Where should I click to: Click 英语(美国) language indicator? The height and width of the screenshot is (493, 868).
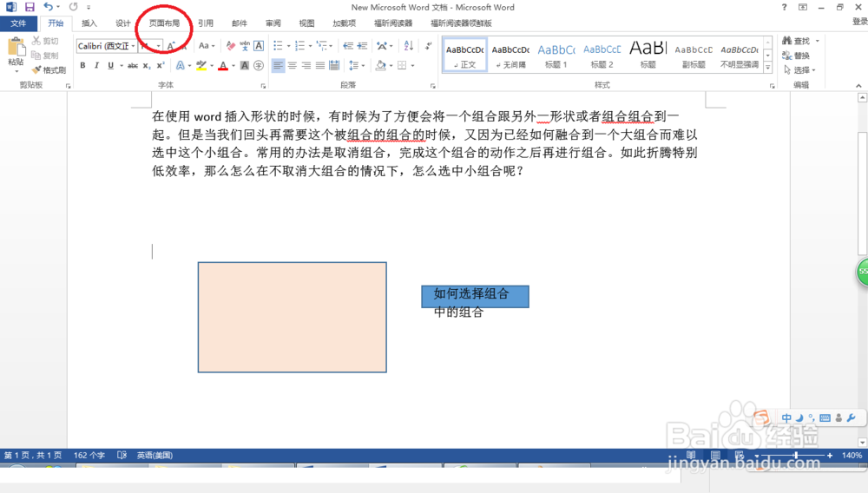(155, 455)
